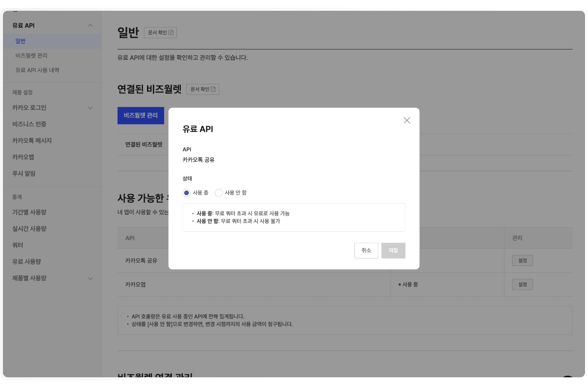Open 문서 확인 next to 일반 heading
Viewport: 588px width, 392px height.
pyautogui.click(x=160, y=33)
